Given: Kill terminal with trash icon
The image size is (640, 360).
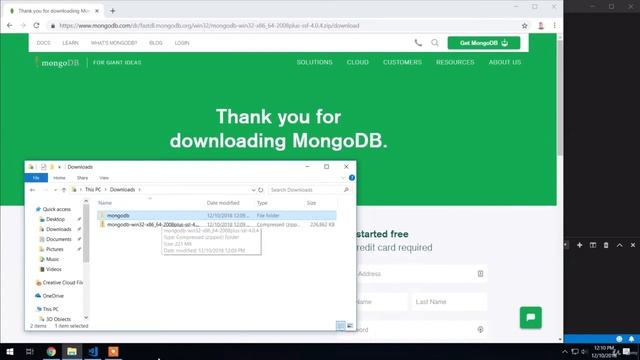Looking at the screenshot, I should (x=606, y=245).
